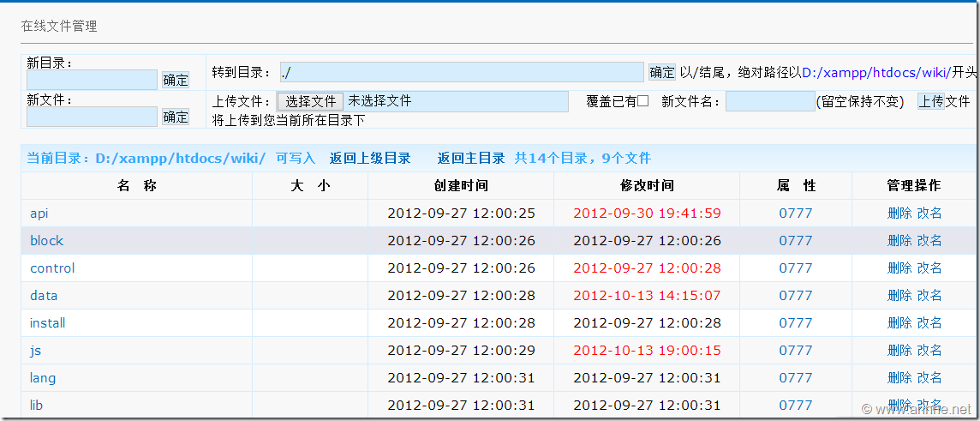Viewport: 980px width, 421px height.
Task: Open the data folder
Action: 44,296
